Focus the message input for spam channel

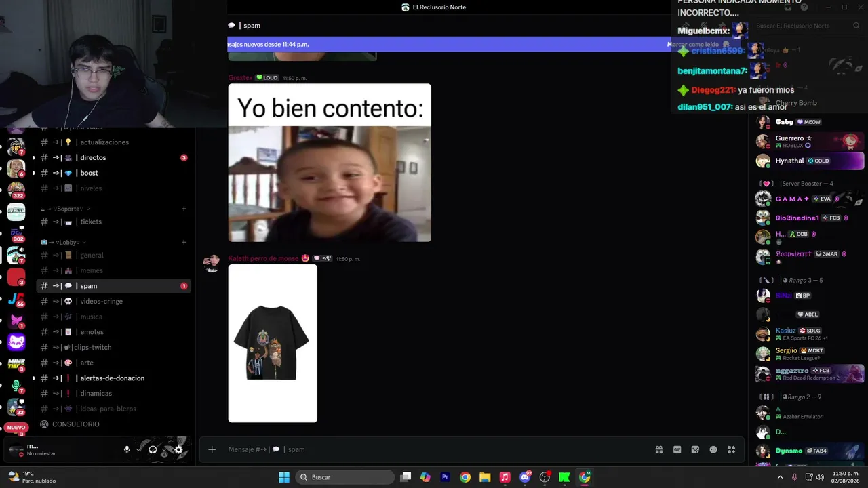pos(434,449)
